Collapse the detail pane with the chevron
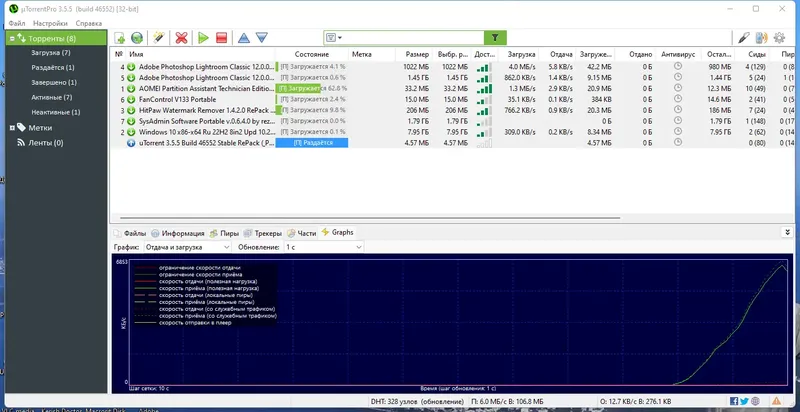This screenshot has width=800, height=412. tap(789, 233)
